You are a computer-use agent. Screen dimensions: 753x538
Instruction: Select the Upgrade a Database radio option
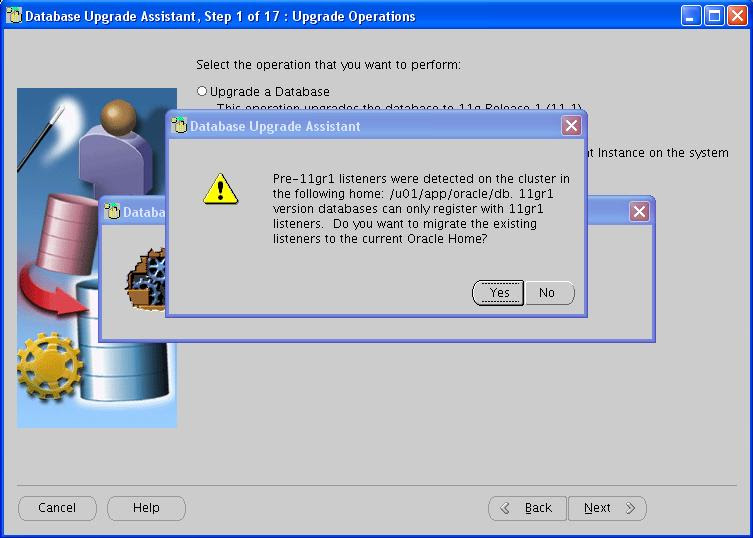pyautogui.click(x=202, y=91)
